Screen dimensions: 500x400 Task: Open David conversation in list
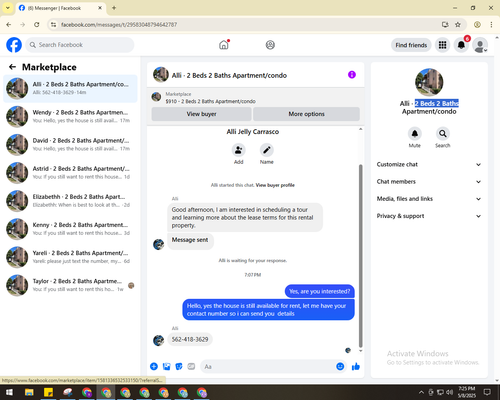[70, 145]
